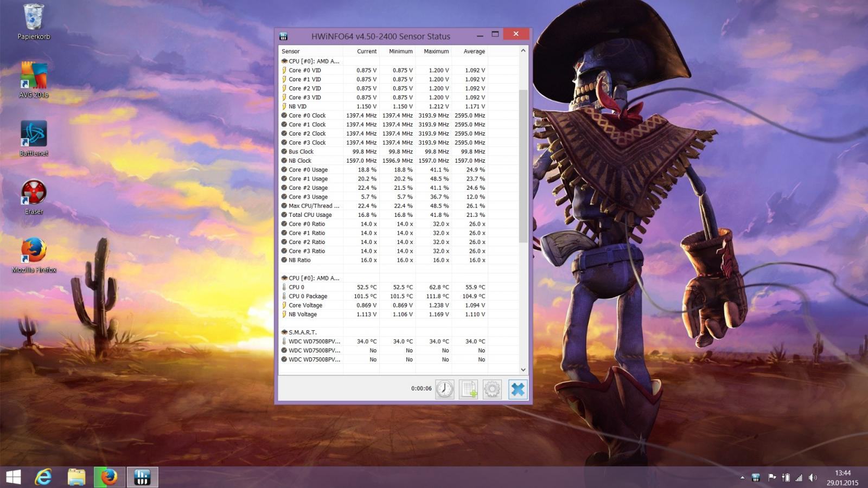
Task: Select the Mozilla Firefox desktop shortcut
Action: click(x=34, y=255)
